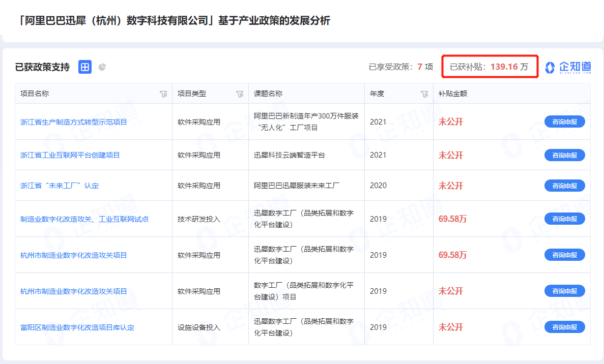The height and width of the screenshot is (364, 604).
Task: Open the 浙江省工业互联网平台创建项目 link
Action: point(70,155)
